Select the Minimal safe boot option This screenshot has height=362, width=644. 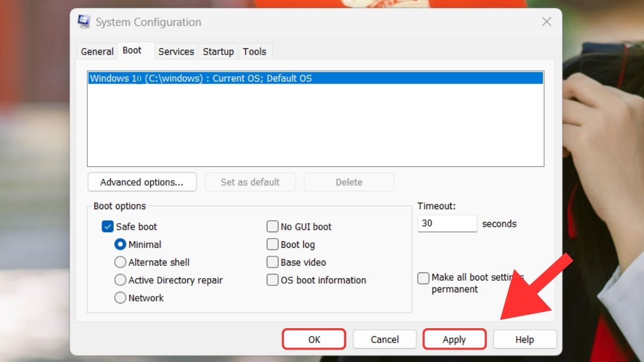[x=120, y=244]
